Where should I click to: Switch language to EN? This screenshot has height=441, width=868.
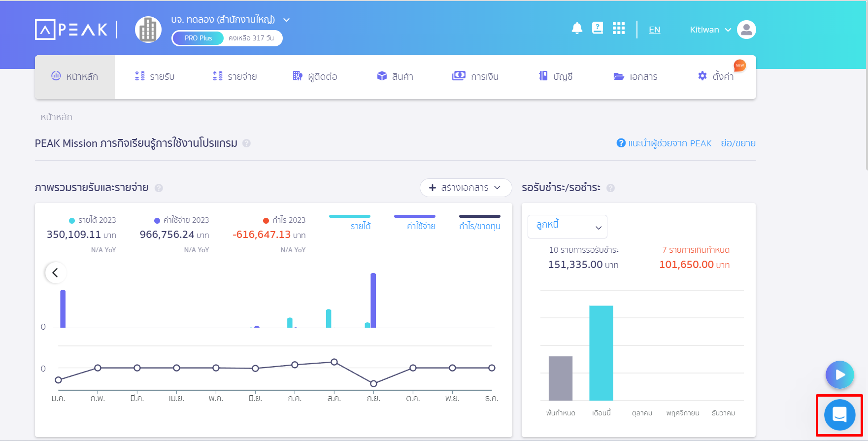click(x=654, y=30)
